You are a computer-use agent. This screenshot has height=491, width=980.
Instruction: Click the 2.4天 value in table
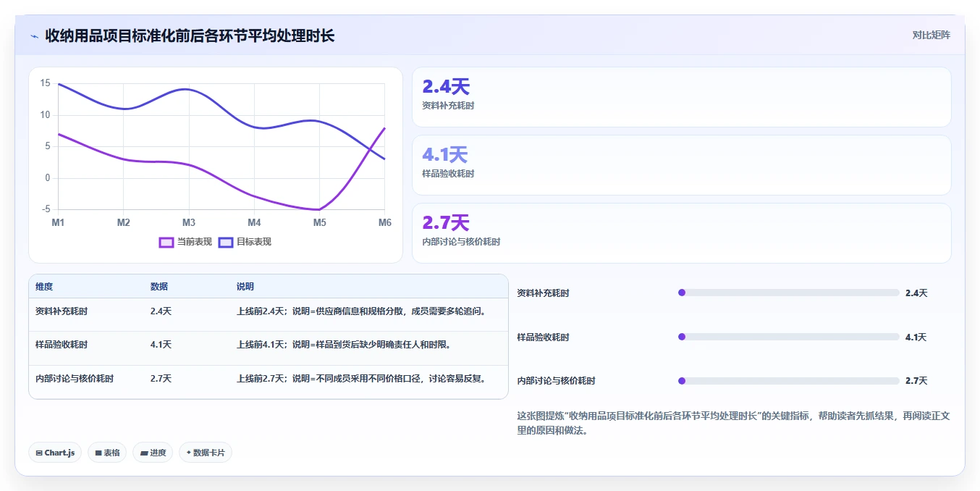(x=161, y=311)
